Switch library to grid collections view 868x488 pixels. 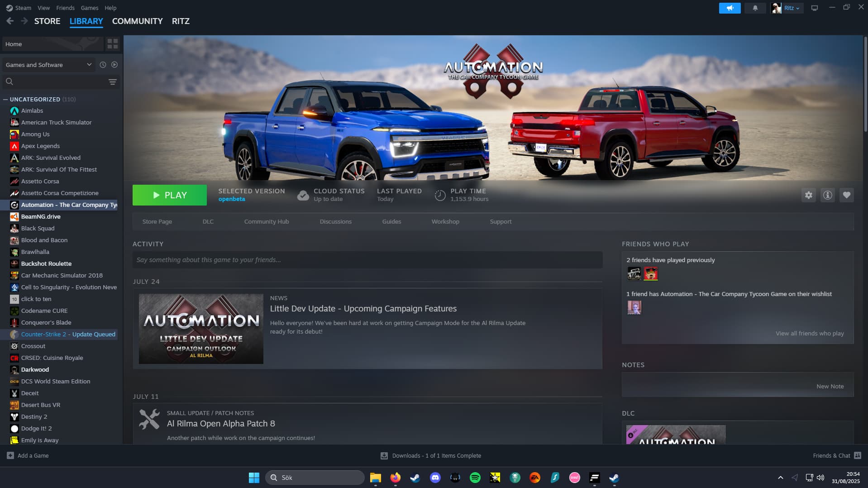tap(112, 44)
